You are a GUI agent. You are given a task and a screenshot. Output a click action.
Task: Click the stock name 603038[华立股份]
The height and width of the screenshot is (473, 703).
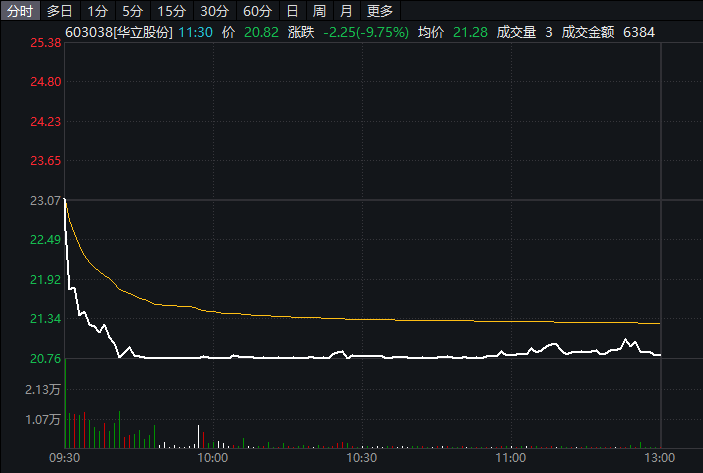coord(118,32)
